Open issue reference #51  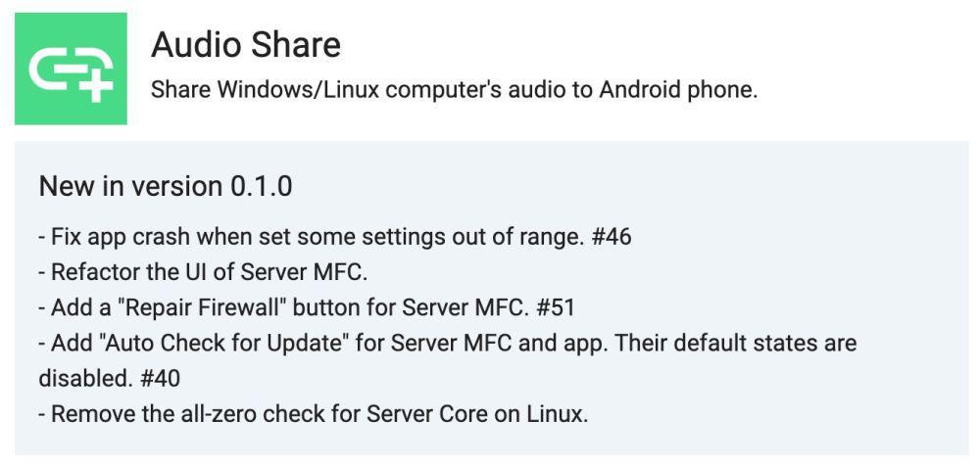click(x=556, y=307)
